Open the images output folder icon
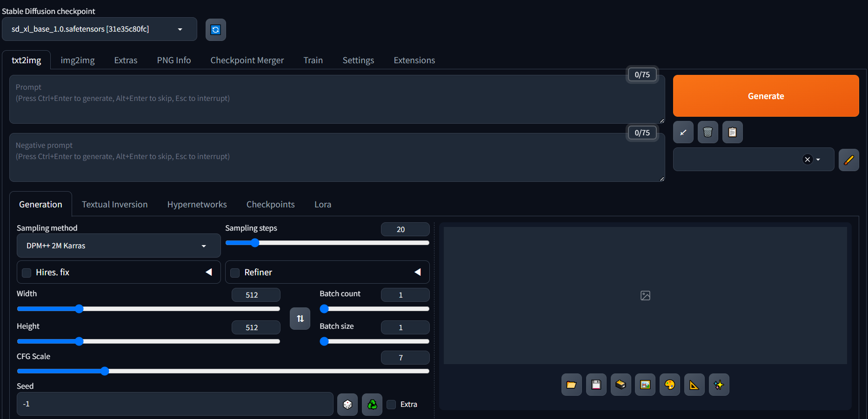 pos(571,385)
